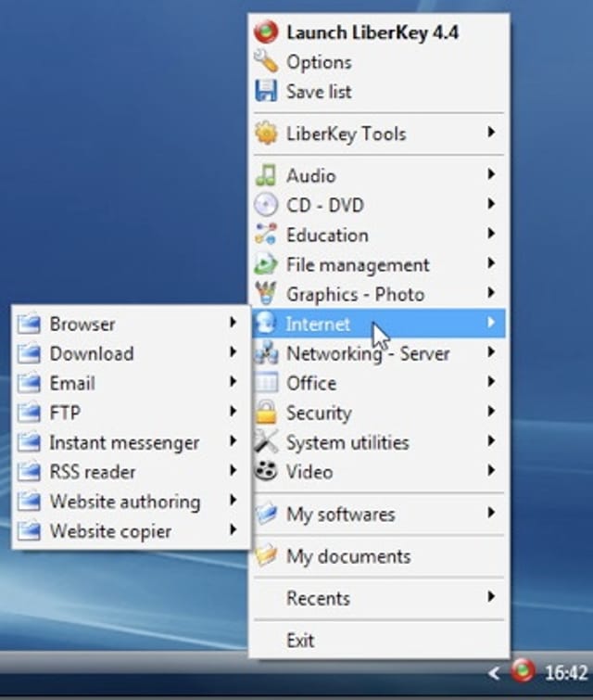This screenshot has height=700, width=593.
Task: Expand the Browser submenu arrow
Action: coord(233,322)
